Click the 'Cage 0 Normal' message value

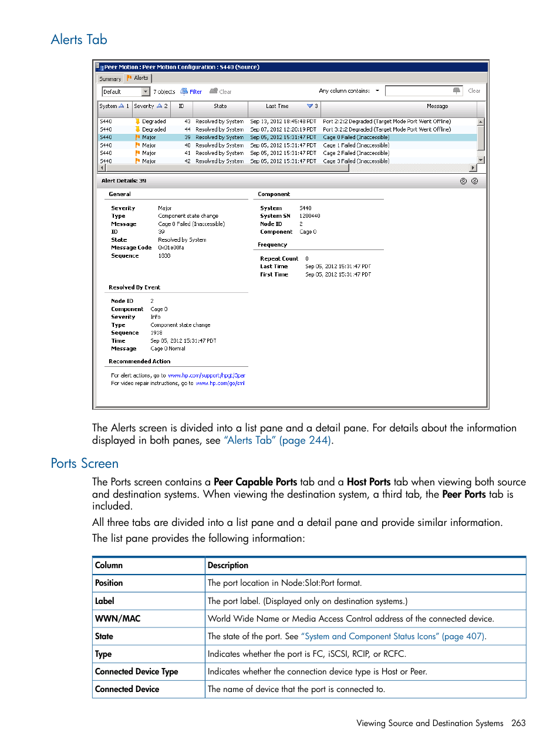coord(168,349)
